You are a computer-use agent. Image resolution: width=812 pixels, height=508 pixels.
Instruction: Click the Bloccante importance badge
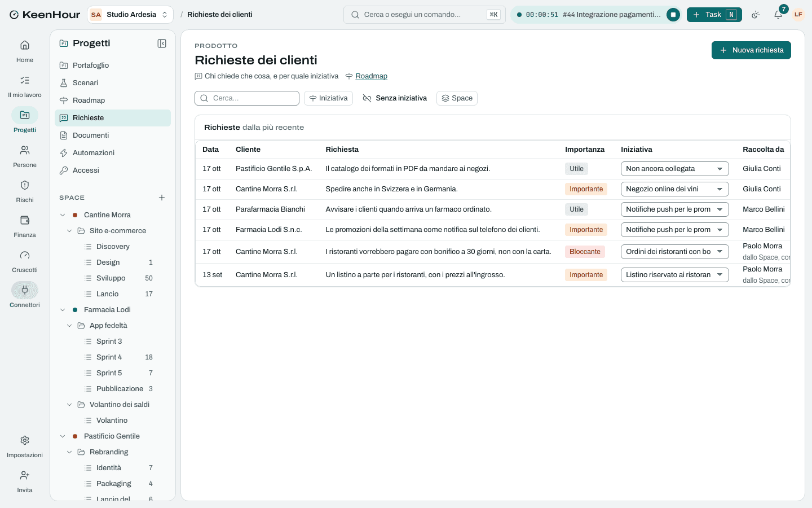click(x=585, y=252)
